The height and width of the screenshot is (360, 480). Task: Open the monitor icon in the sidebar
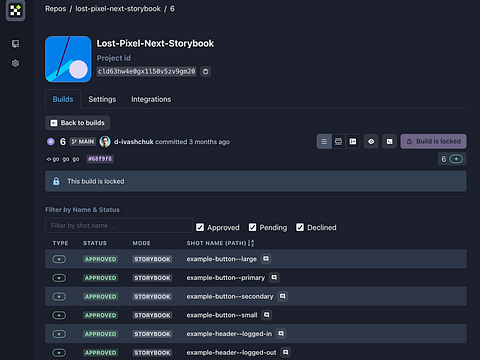(x=15, y=44)
